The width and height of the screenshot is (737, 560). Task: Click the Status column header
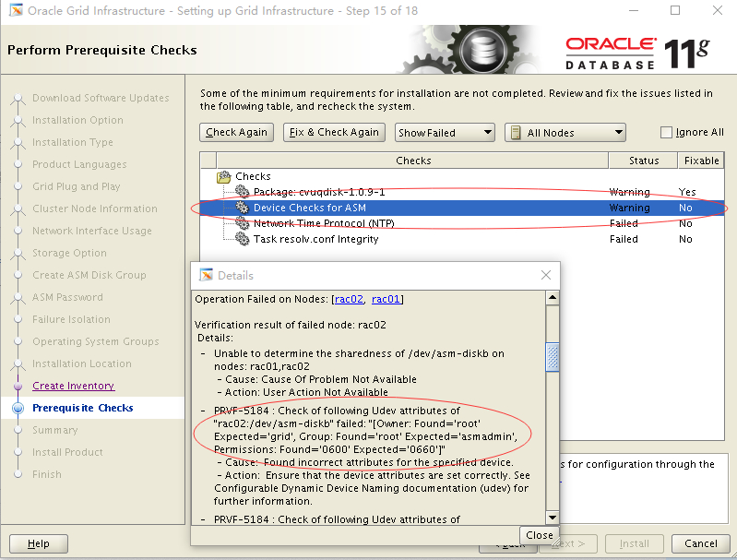(x=644, y=161)
